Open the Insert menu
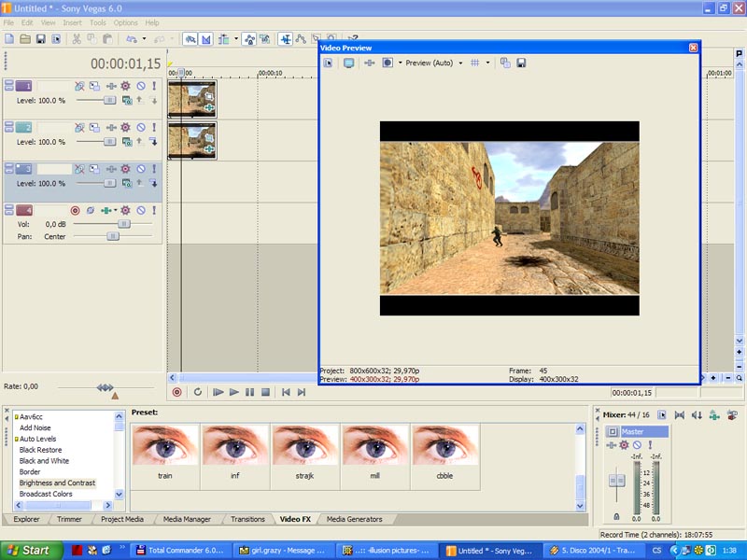The height and width of the screenshot is (560, 747). click(73, 22)
